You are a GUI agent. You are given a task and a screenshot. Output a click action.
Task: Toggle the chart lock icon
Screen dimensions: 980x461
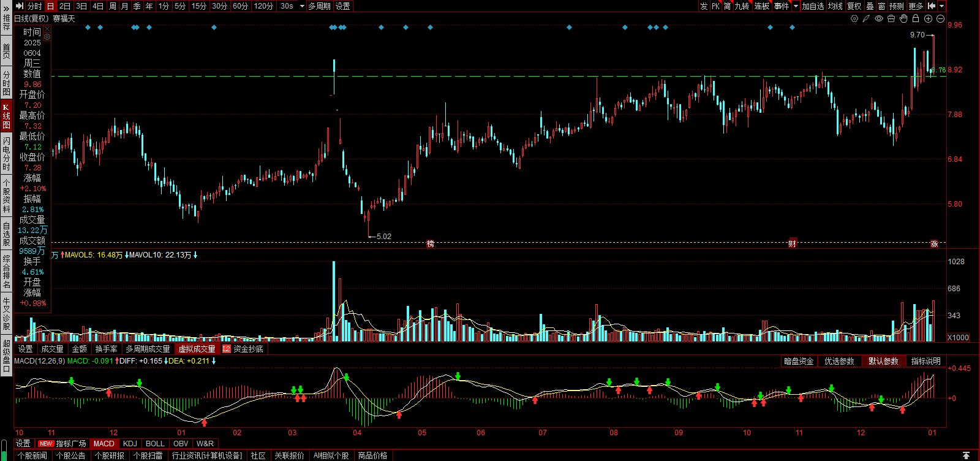[x=916, y=18]
